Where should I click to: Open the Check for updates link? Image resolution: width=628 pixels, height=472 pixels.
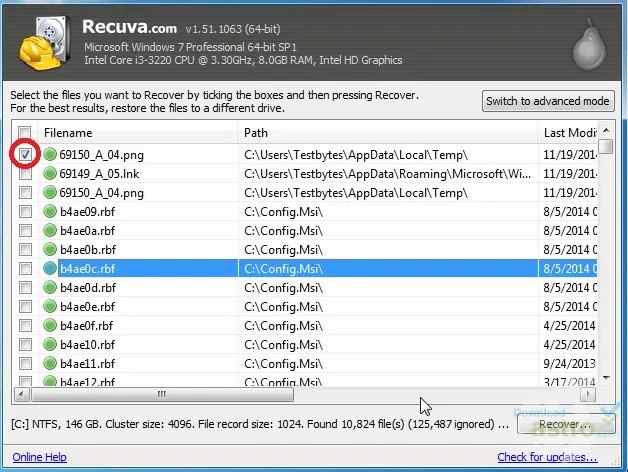coord(547,457)
